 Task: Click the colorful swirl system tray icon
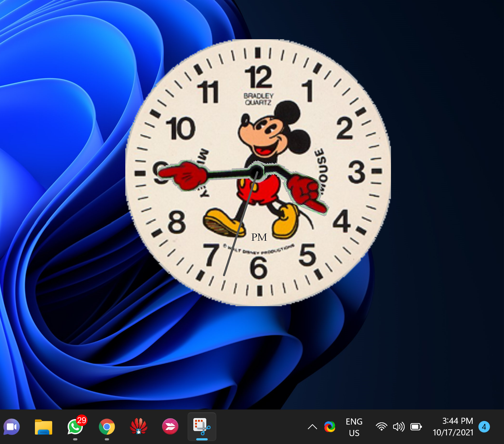pyautogui.click(x=330, y=427)
